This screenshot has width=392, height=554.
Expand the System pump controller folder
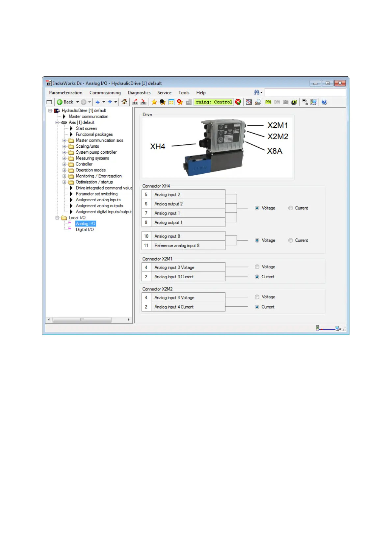click(x=64, y=152)
